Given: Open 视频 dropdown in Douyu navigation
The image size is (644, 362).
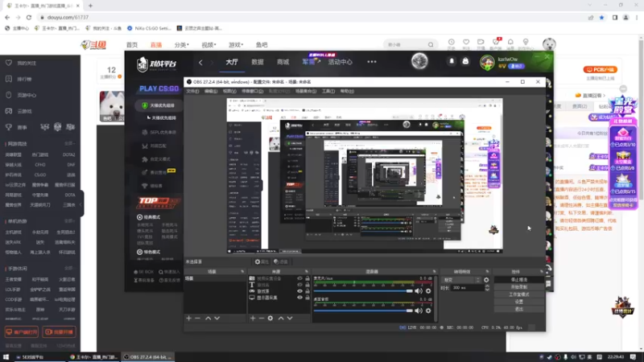Looking at the screenshot, I should [x=208, y=45].
